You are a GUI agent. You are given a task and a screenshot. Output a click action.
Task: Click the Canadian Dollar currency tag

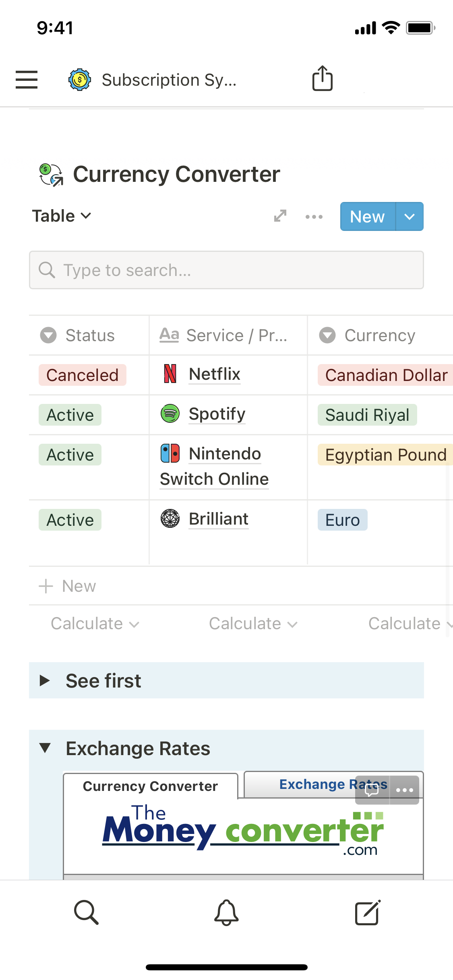386,375
